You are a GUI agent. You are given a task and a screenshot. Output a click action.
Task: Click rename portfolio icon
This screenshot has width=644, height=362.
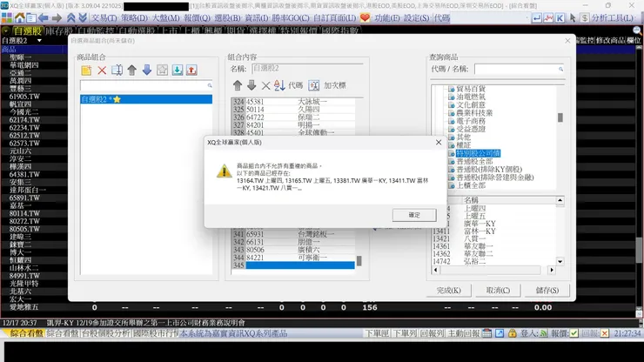(x=117, y=70)
